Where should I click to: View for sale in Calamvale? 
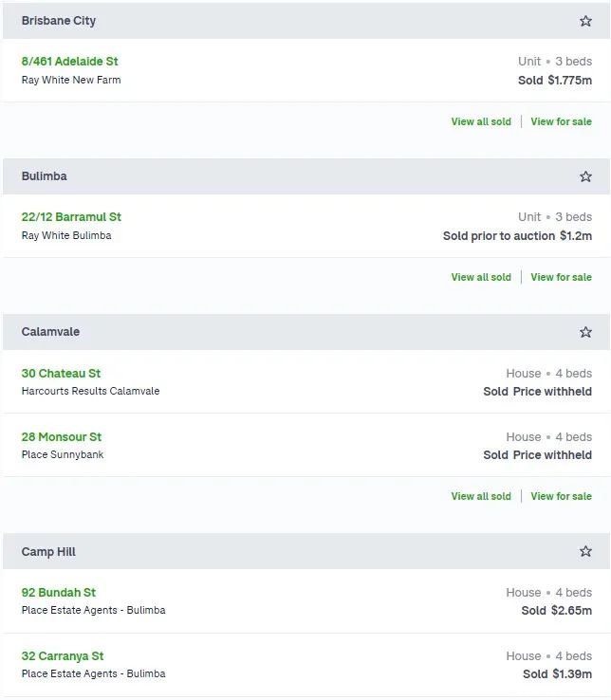(561, 496)
